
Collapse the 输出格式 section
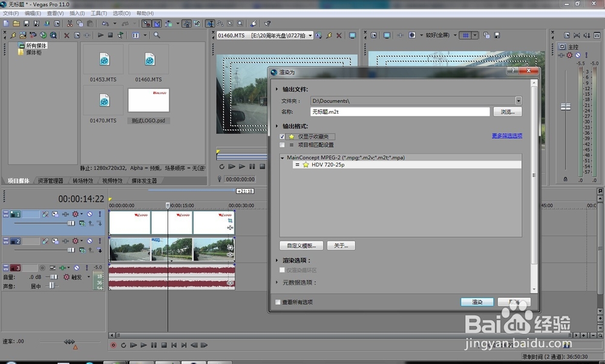pos(276,126)
